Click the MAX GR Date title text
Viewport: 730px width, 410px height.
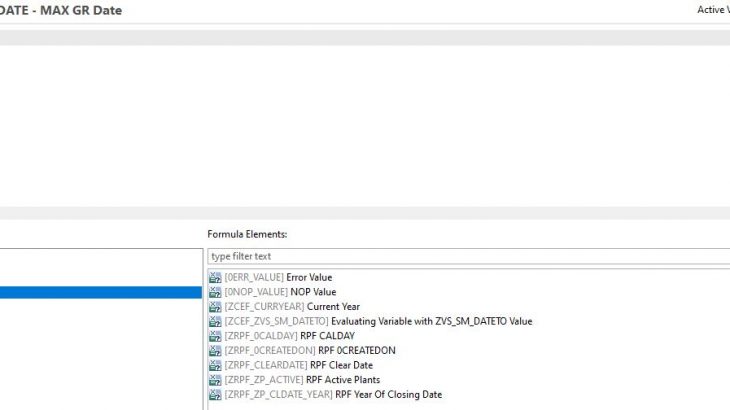(81, 10)
